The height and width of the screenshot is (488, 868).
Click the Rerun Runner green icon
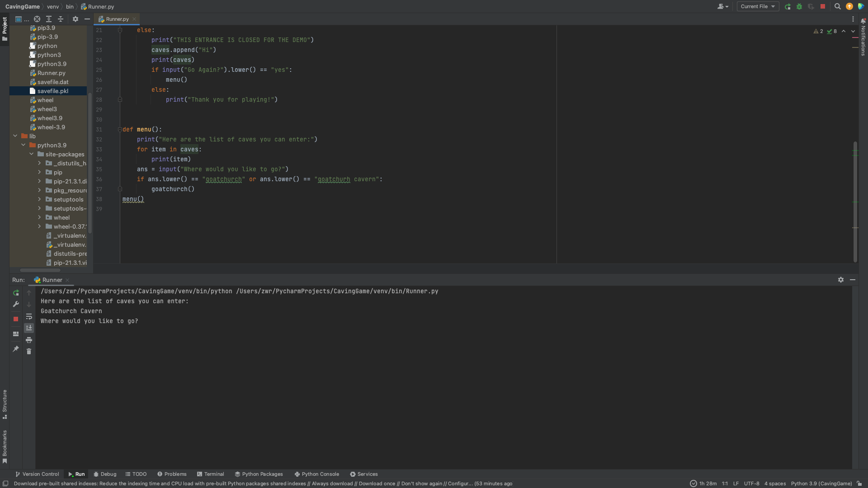[16, 293]
